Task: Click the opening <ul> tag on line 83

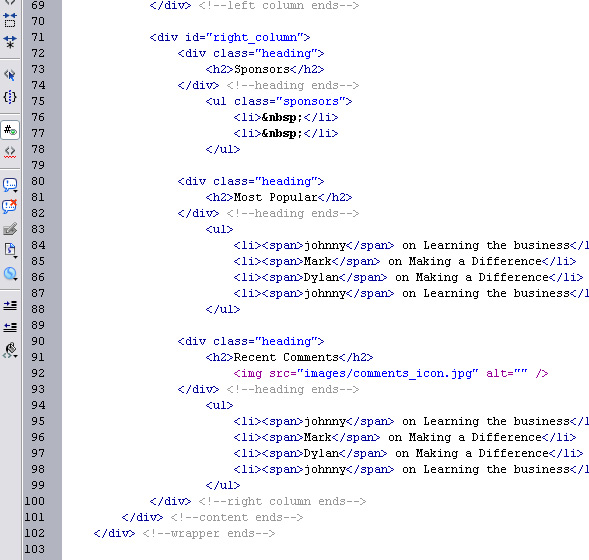Action: 219,229
